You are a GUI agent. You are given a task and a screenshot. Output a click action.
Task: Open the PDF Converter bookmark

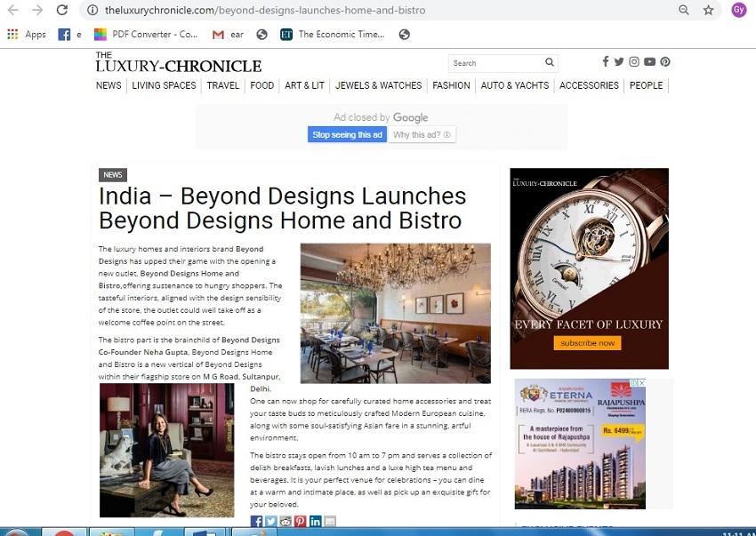click(x=146, y=35)
